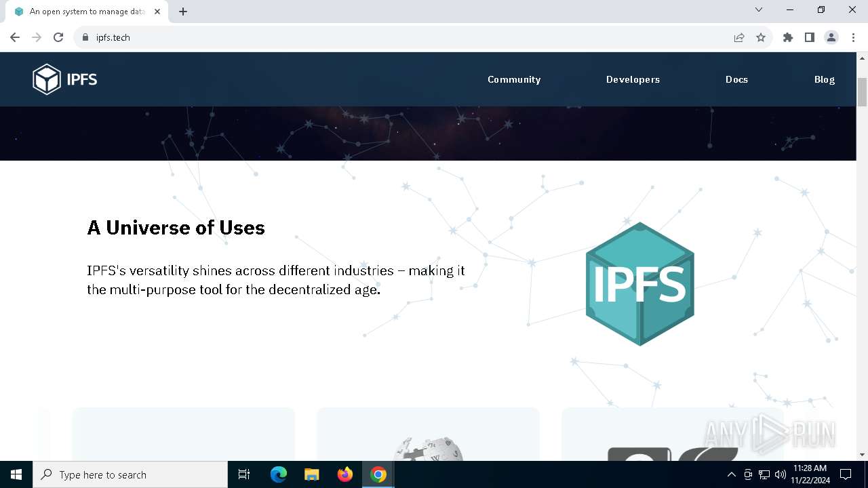Open Task View on taskbar
Viewport: 868px width, 488px height.
(244, 474)
